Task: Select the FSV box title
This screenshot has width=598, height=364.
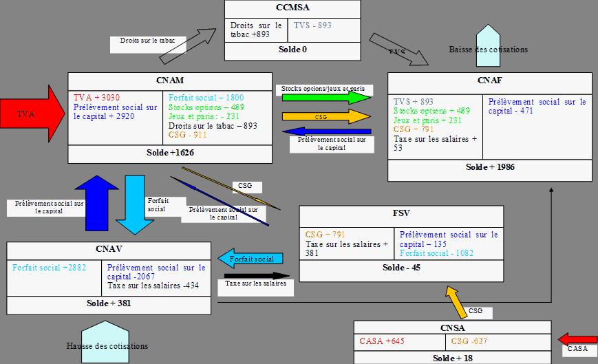Action: tap(401, 213)
